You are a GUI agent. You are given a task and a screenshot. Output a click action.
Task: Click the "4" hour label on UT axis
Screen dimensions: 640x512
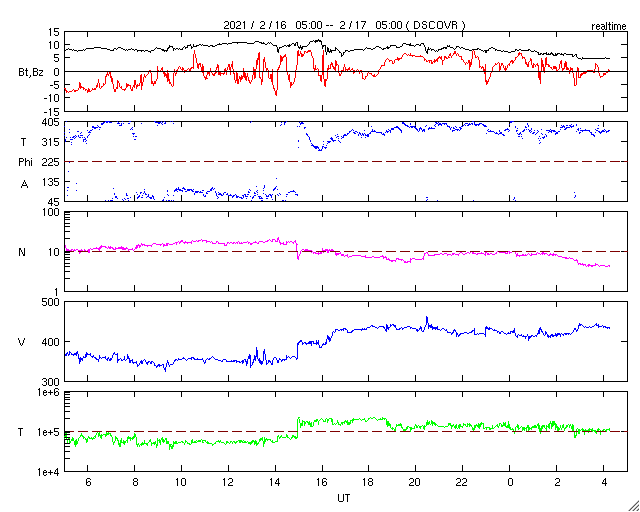point(604,483)
